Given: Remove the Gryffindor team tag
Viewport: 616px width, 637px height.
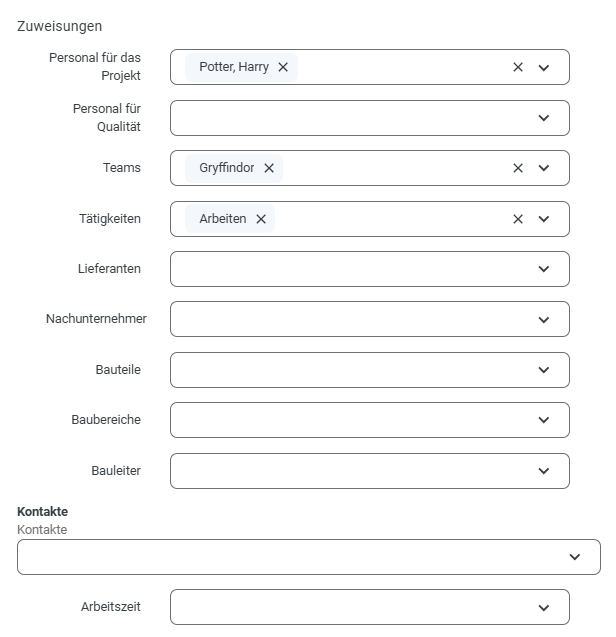Looking at the screenshot, I should pos(269,168).
